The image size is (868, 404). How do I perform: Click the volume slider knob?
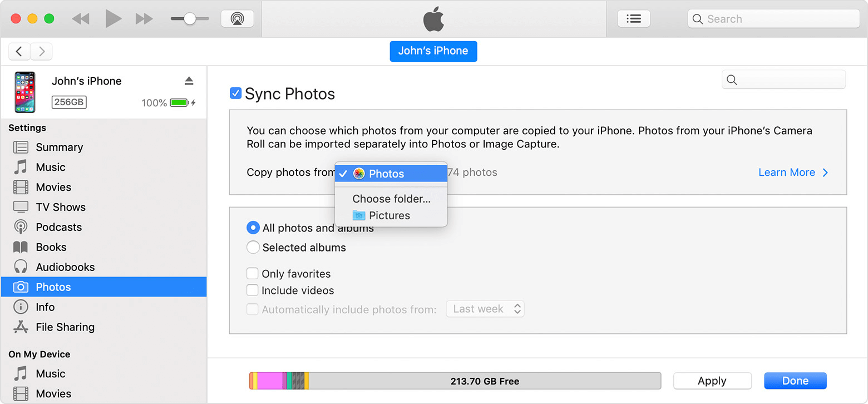pyautogui.click(x=190, y=19)
